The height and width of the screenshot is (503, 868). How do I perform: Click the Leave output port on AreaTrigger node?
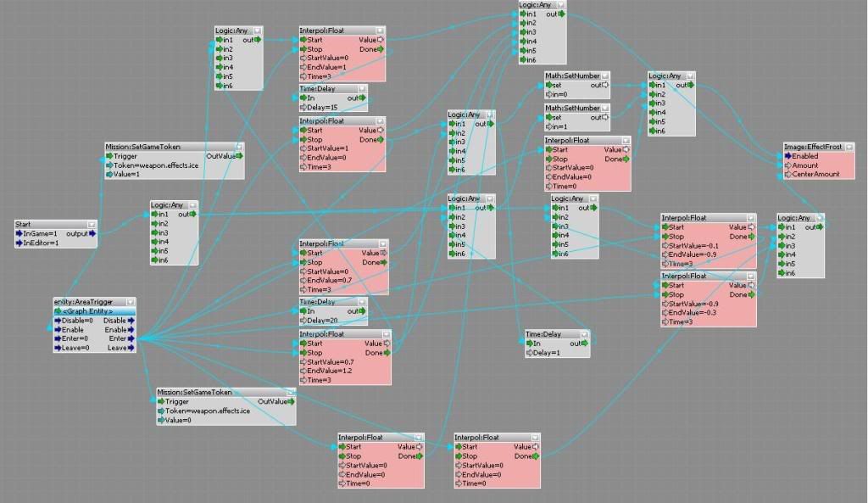click(x=131, y=348)
